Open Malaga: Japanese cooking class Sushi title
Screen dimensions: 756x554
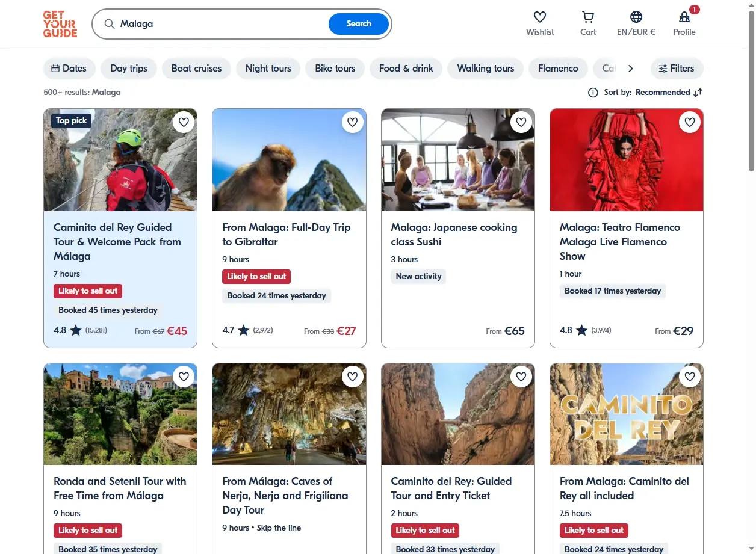tap(454, 235)
